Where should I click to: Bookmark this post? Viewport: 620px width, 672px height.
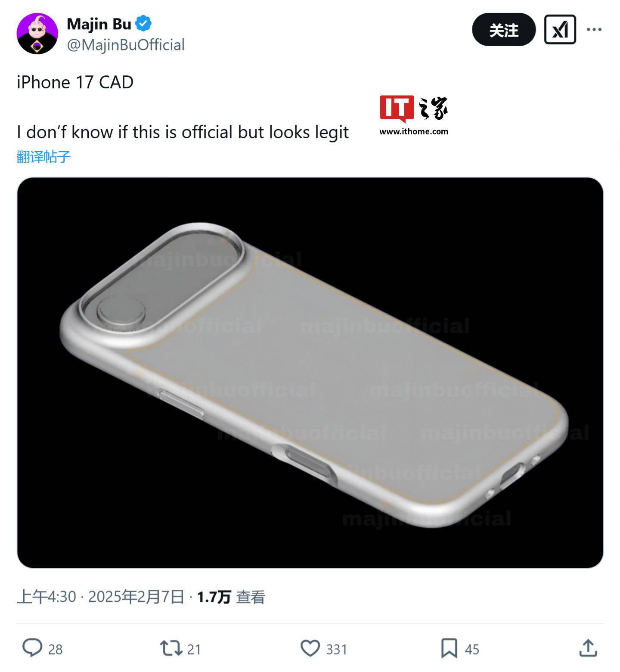click(449, 648)
